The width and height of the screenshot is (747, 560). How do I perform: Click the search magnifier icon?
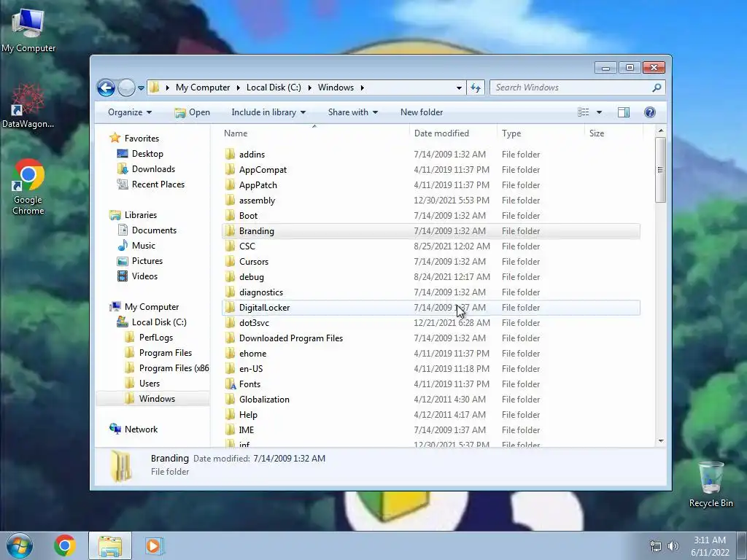[x=657, y=87]
